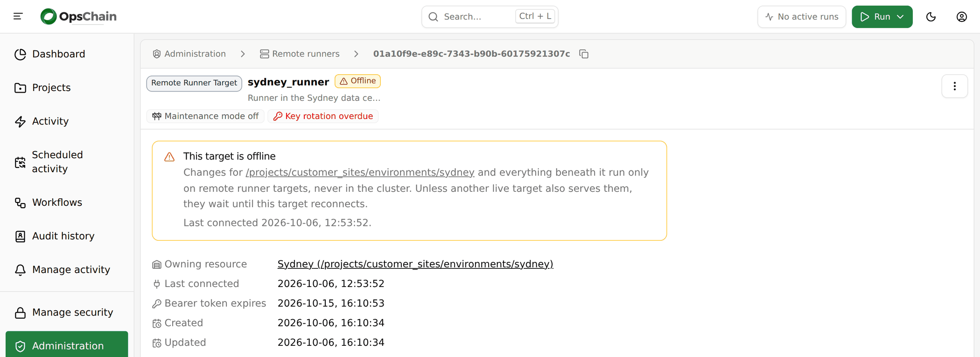Toggle dark mode moon icon
This screenshot has width=980, height=357.
tap(931, 17)
